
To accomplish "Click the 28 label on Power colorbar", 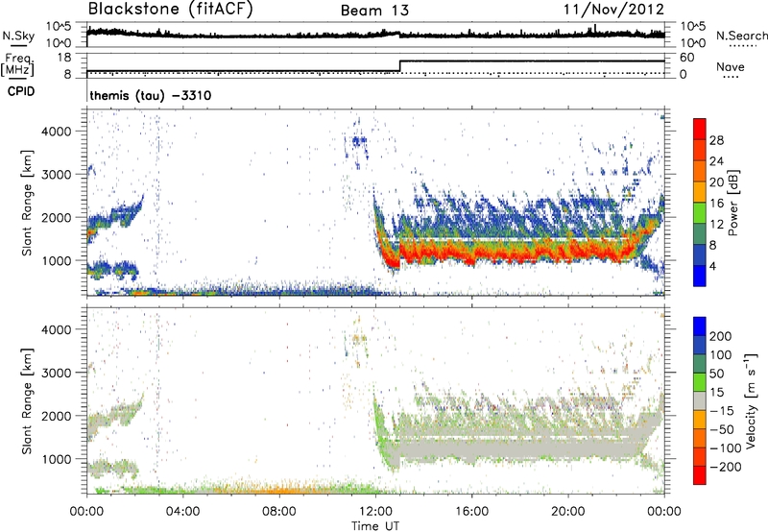I will tap(716, 140).
